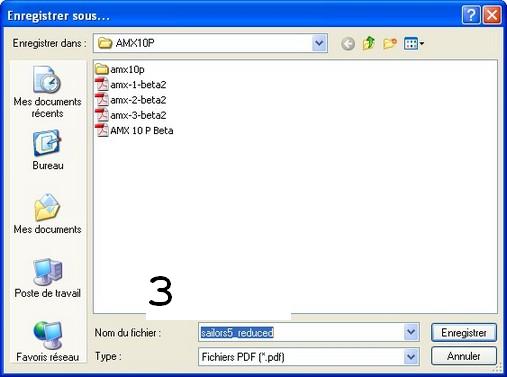Go back using the toolbar back arrow
This screenshot has height=377, width=507.
[x=348, y=44]
